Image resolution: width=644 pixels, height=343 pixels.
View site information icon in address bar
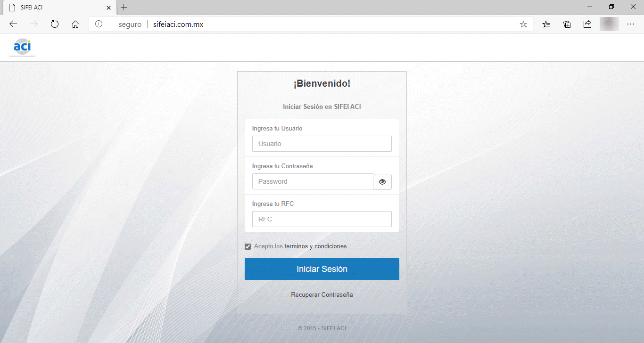pyautogui.click(x=99, y=24)
